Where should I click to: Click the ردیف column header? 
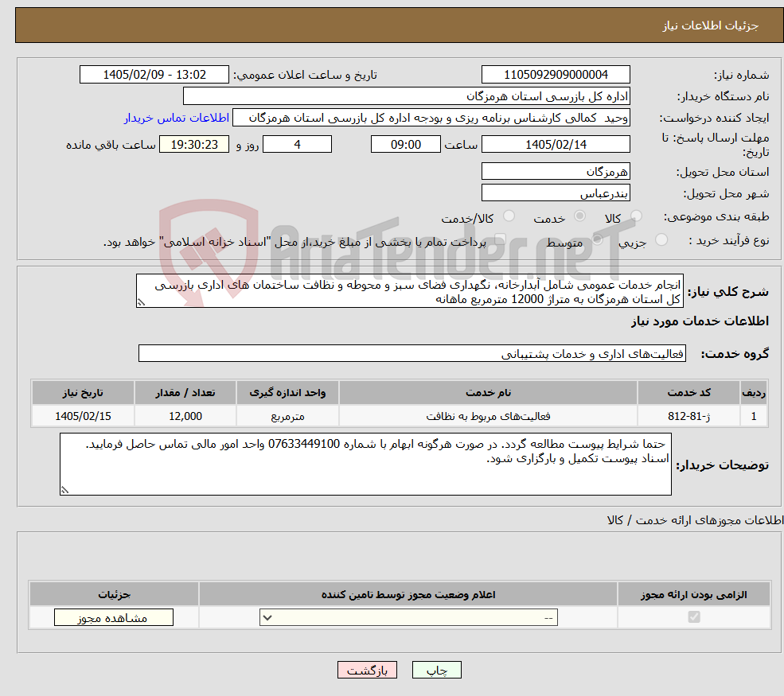click(x=754, y=393)
